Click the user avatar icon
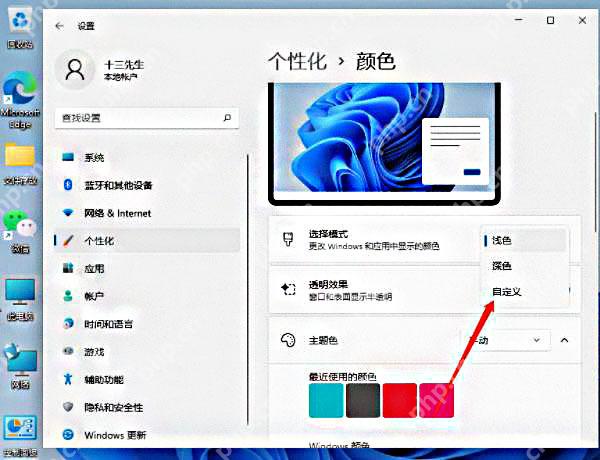Screen dimensions: 600x460 point(75,69)
